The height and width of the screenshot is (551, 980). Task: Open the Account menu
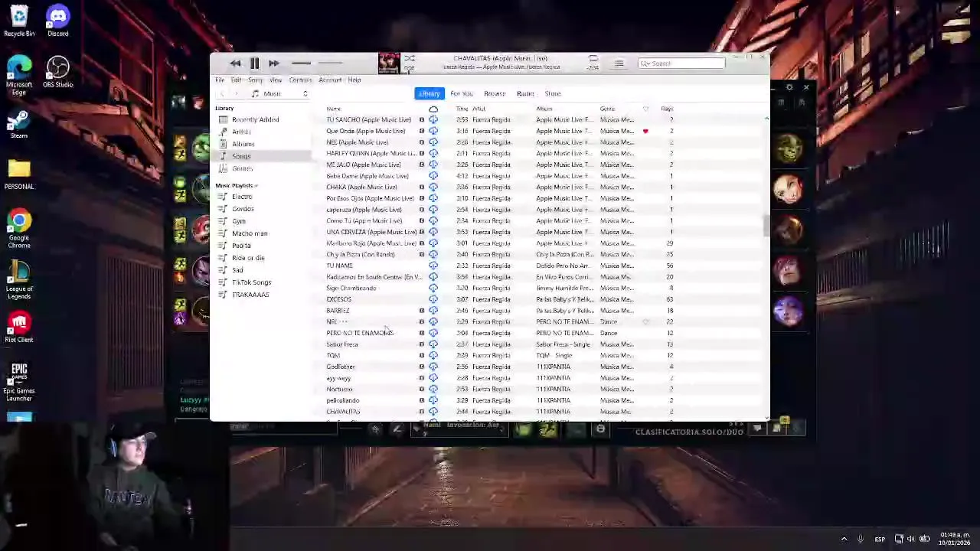[x=330, y=80]
